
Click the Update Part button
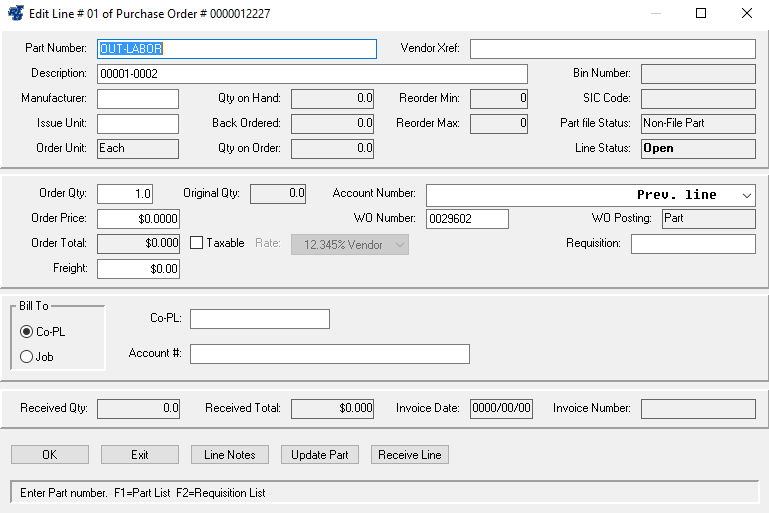point(320,455)
